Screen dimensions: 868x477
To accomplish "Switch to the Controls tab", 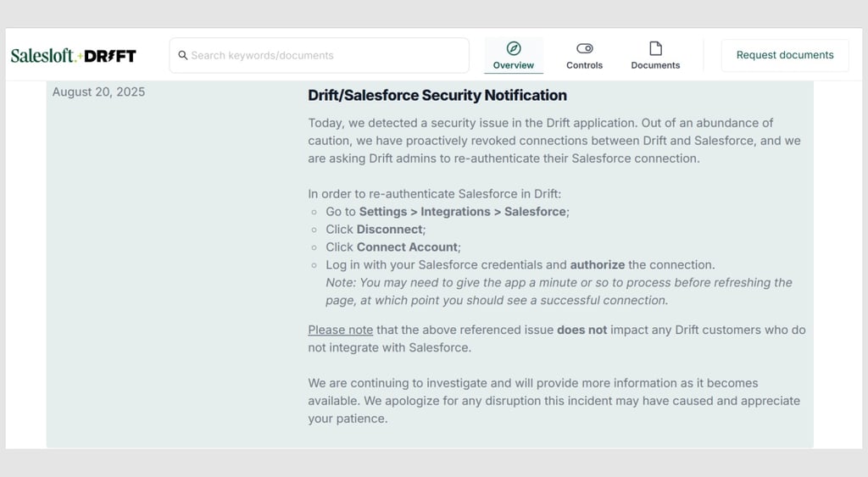I will [585, 55].
